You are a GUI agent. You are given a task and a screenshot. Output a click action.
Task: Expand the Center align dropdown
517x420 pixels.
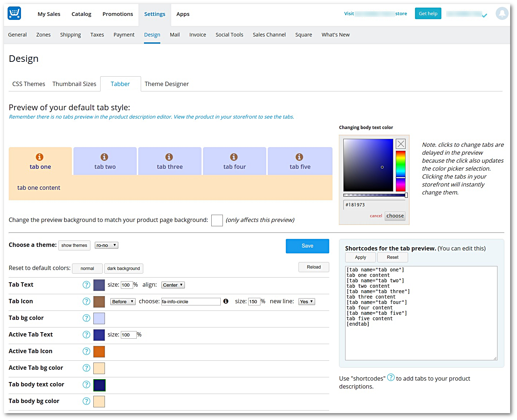click(x=173, y=285)
